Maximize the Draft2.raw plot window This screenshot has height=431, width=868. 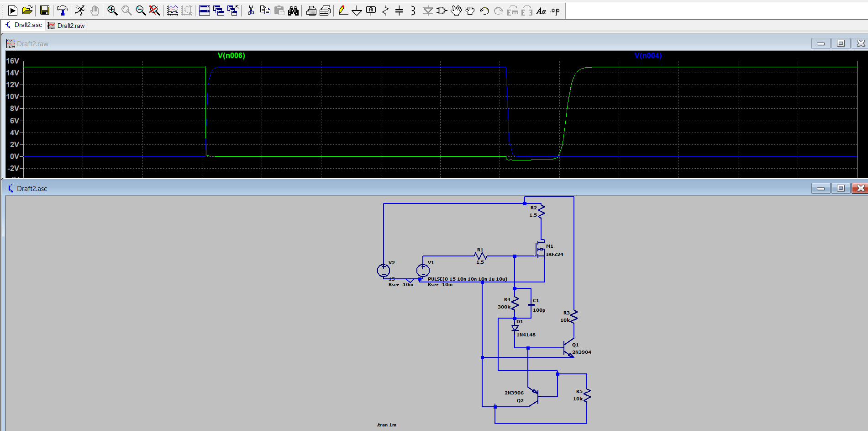click(x=841, y=43)
